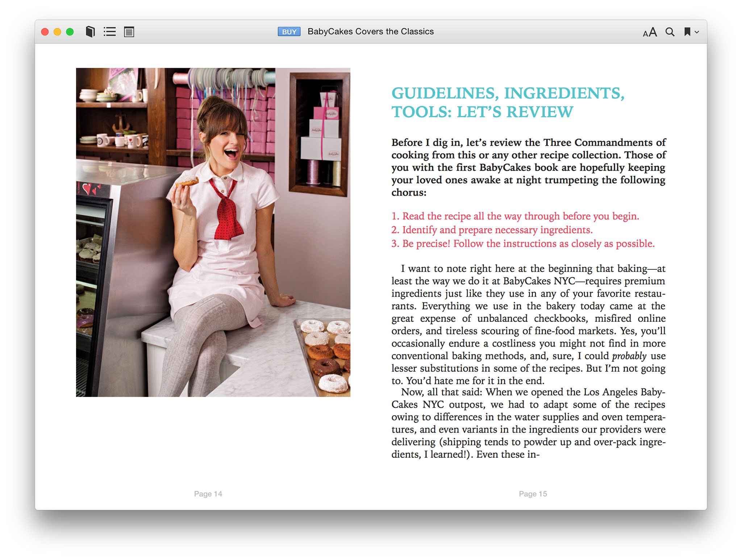
Task: Open the Library book icon
Action: point(90,32)
